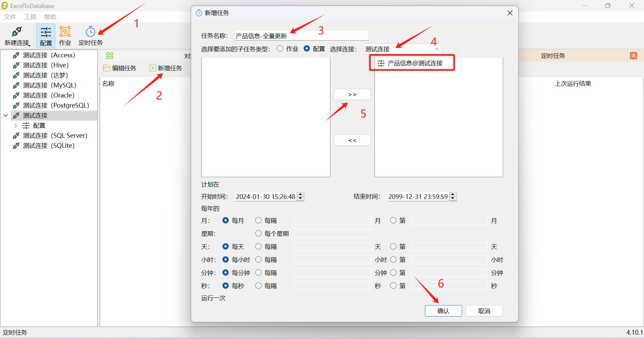644x339 pixels.
Task: Open the 选择连接 dropdown
Action: tap(402, 49)
